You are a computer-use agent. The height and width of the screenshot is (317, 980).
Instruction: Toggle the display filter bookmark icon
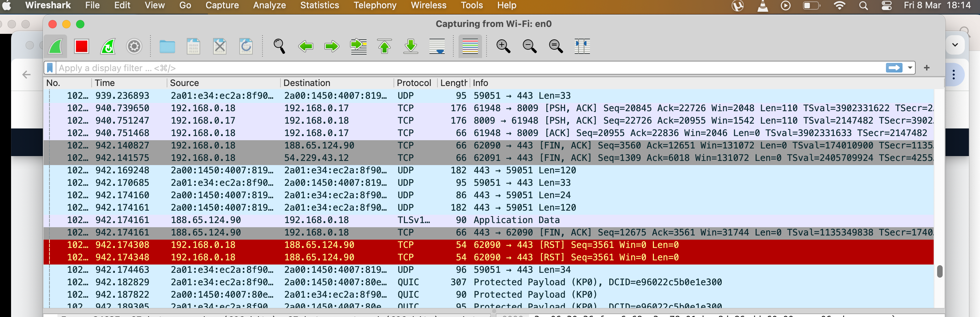(x=50, y=68)
